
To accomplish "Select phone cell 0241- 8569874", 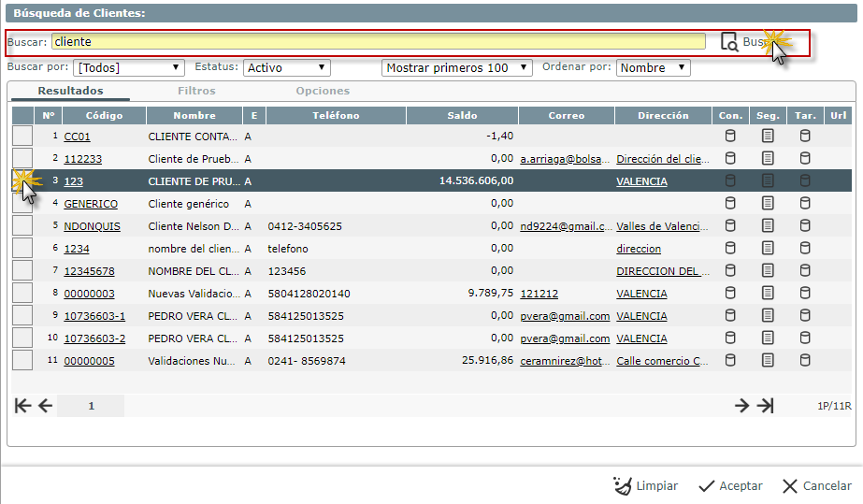I will pyautogui.click(x=307, y=361).
